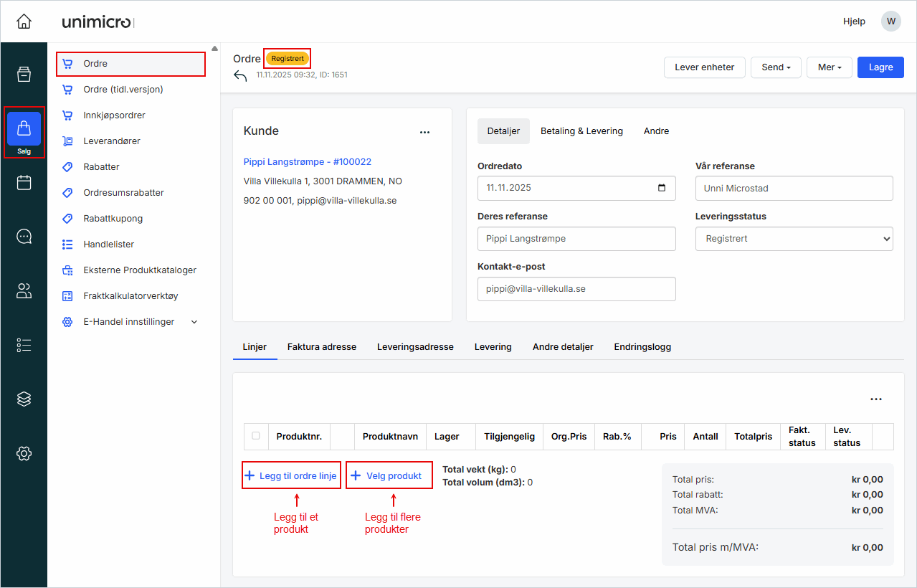Click the back arrow below Ordre title
917x588 pixels.
coord(240,76)
